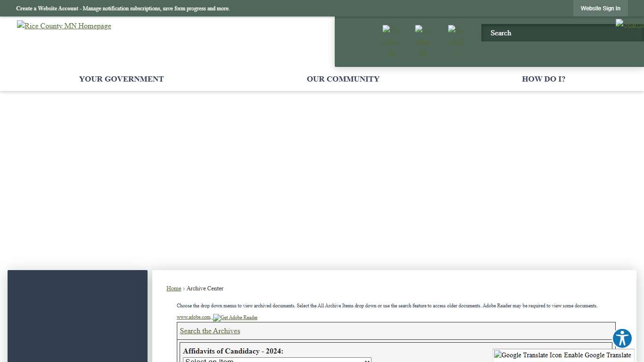Click the Website Sign In button
Image resolution: width=644 pixels, height=362 pixels.
pyautogui.click(x=600, y=8)
